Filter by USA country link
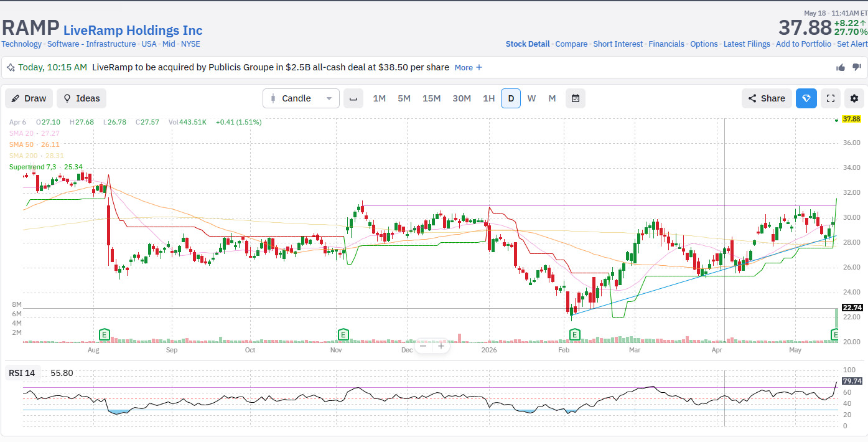The height and width of the screenshot is (442, 868). (149, 44)
